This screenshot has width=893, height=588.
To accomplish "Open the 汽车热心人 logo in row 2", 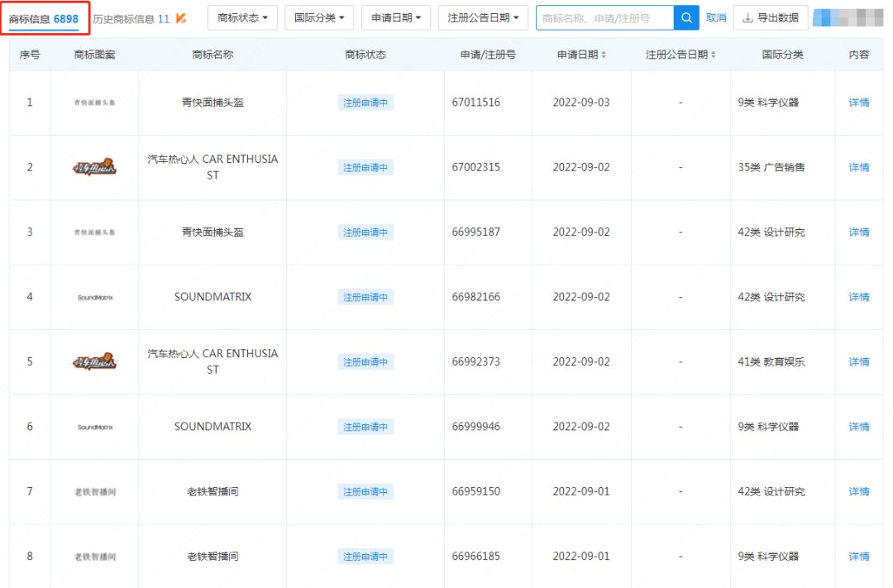I will (x=94, y=168).
